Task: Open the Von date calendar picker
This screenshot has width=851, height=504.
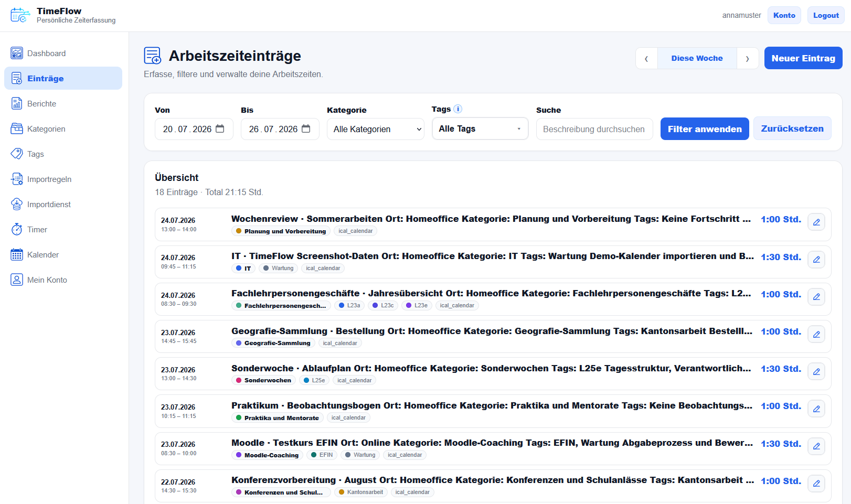Action: pos(220,128)
